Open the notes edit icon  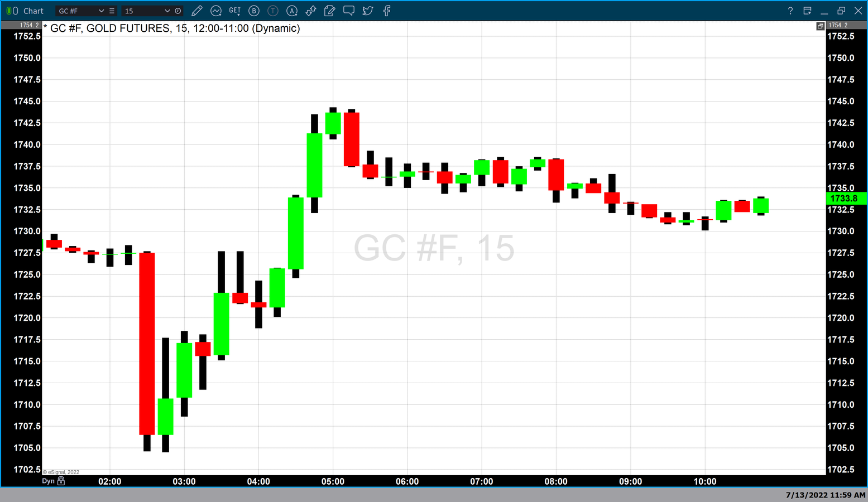(330, 11)
